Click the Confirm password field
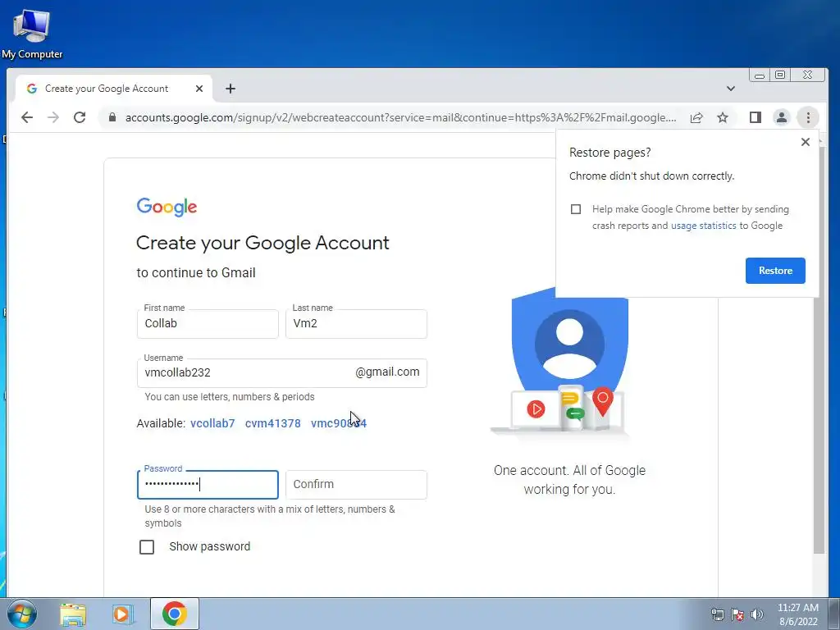The image size is (840, 630). click(x=356, y=484)
